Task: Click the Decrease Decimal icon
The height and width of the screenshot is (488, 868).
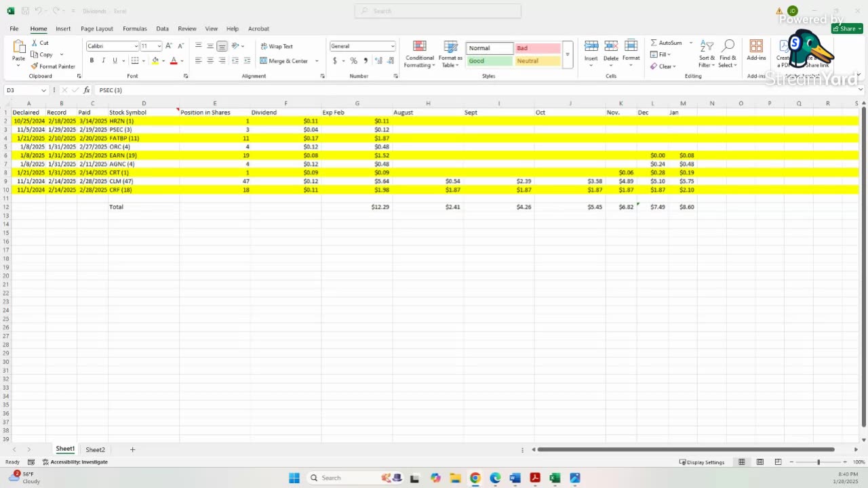Action: tap(391, 60)
